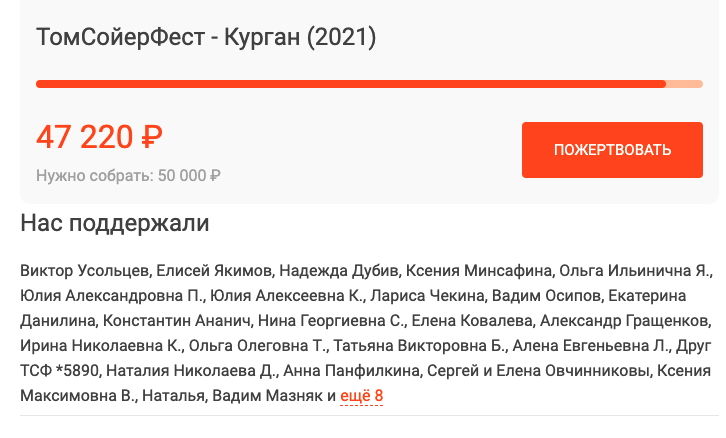Click the collected amount 47 220 ₽
The width and height of the screenshot is (726, 438).
[x=99, y=137]
